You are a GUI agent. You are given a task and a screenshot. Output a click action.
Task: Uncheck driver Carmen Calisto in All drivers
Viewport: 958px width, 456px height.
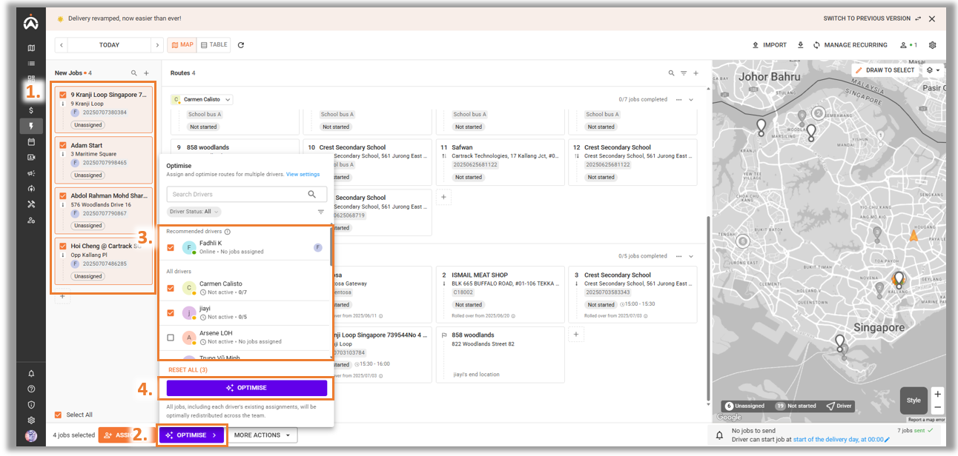coord(170,288)
